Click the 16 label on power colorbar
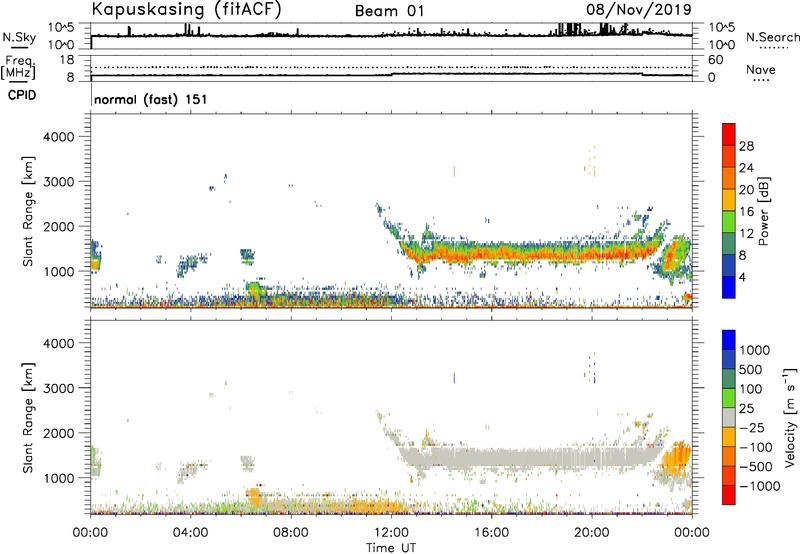 click(746, 212)
